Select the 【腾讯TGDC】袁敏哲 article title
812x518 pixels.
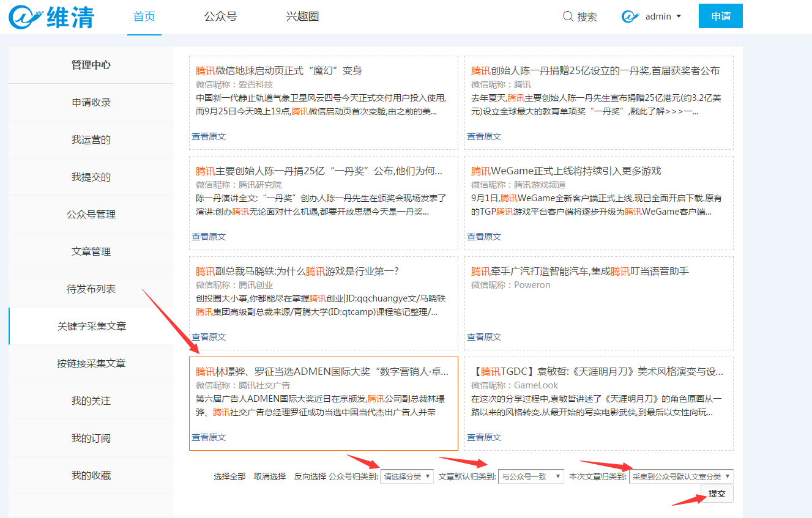tap(598, 371)
